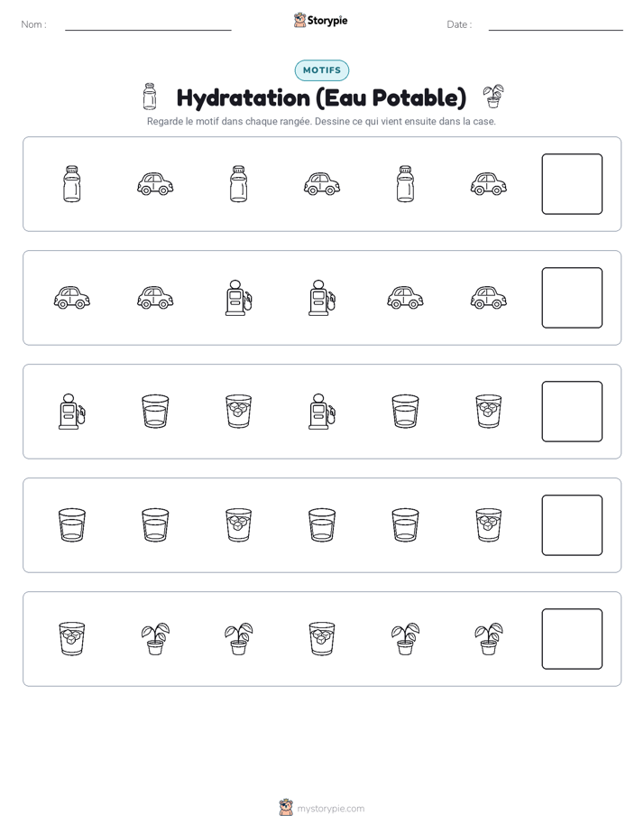Click the first gas pump in row two
644x834 pixels.
point(238,298)
